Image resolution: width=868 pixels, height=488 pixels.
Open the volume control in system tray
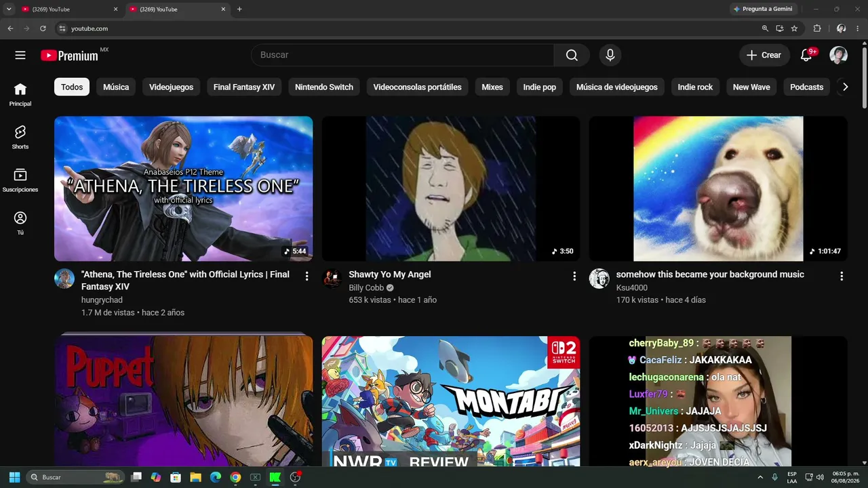(x=820, y=477)
